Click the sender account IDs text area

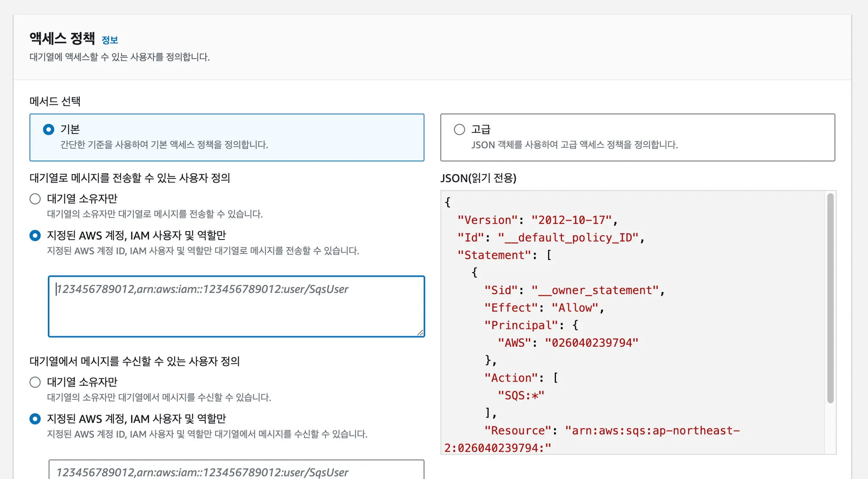236,306
